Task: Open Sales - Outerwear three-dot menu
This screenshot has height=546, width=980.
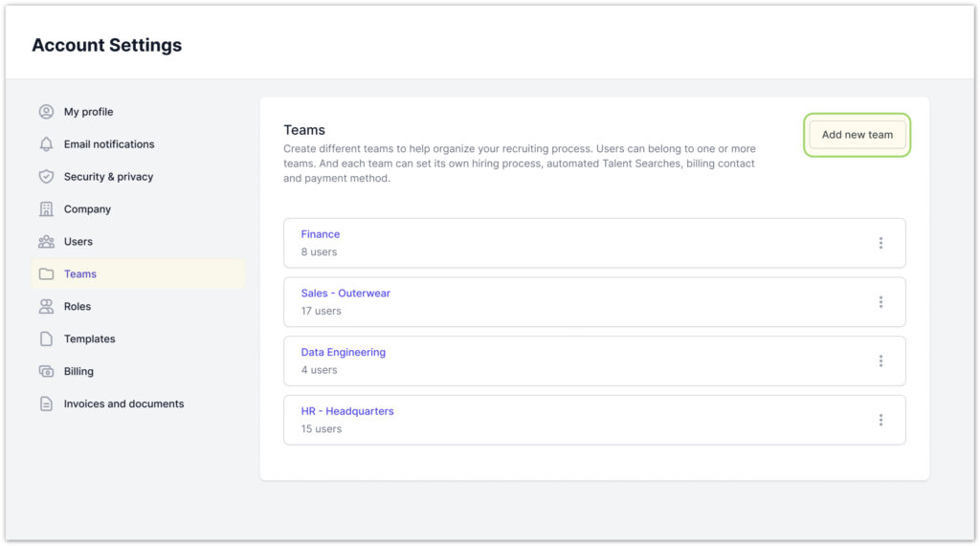Action: tap(880, 302)
